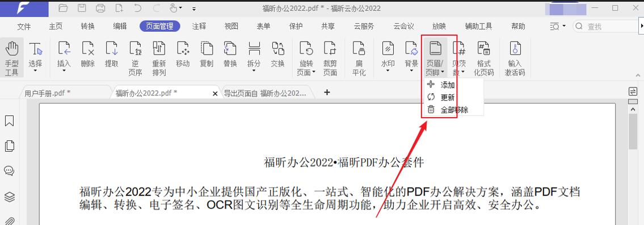The height and width of the screenshot is (225, 644).
Task: Click the Open file folder icon
Action: click(x=63, y=8)
